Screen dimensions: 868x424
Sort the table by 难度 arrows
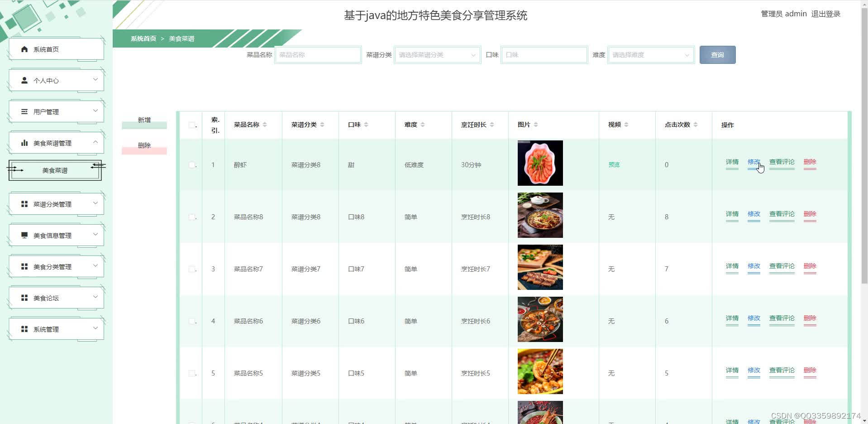click(x=423, y=125)
